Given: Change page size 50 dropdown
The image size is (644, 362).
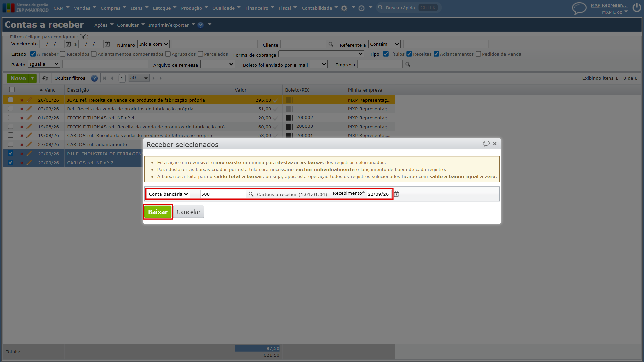Looking at the screenshot, I should coord(139,78).
